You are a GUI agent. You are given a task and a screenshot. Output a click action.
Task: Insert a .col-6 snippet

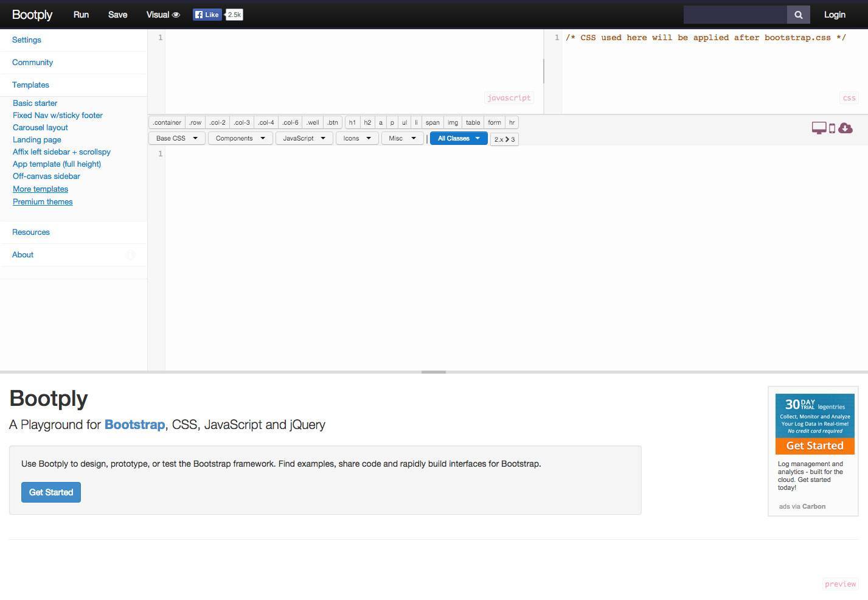tap(291, 123)
